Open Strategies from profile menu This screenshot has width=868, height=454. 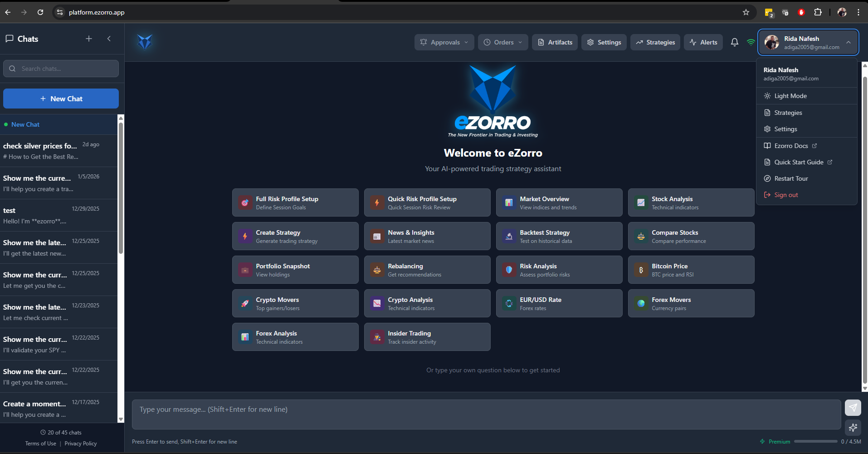(x=807, y=113)
